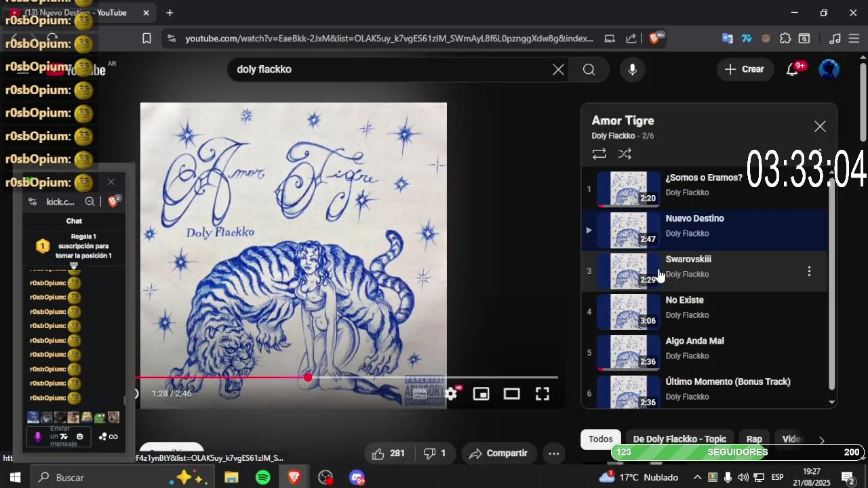Open the search side panel icon

(804, 39)
